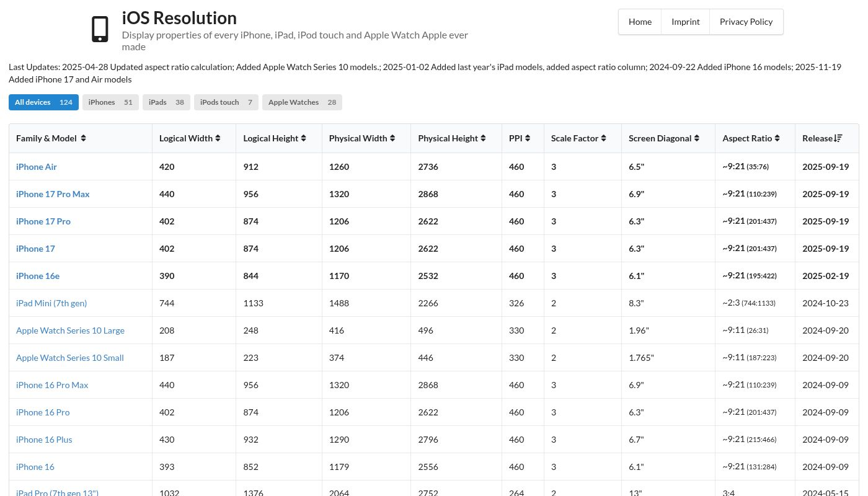The width and height of the screenshot is (868, 496).
Task: Filter by the iPhones tab
Action: (110, 102)
